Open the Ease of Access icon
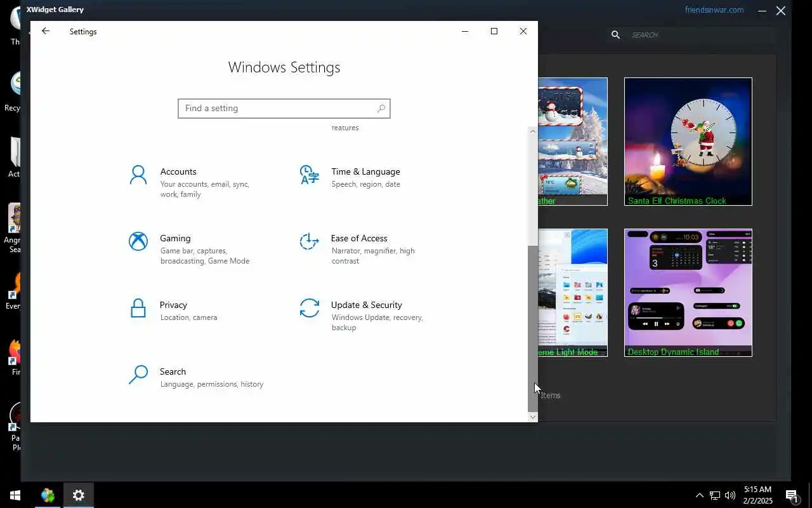The width and height of the screenshot is (812, 508). pyautogui.click(x=309, y=241)
